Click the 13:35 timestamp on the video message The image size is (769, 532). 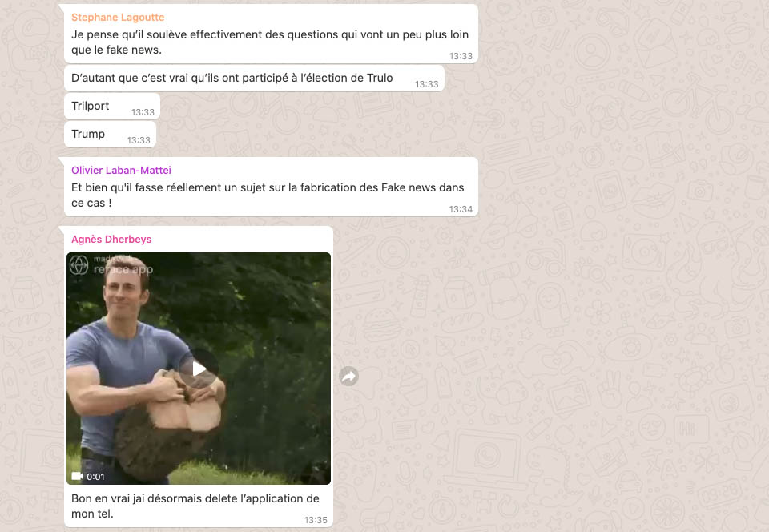316,520
